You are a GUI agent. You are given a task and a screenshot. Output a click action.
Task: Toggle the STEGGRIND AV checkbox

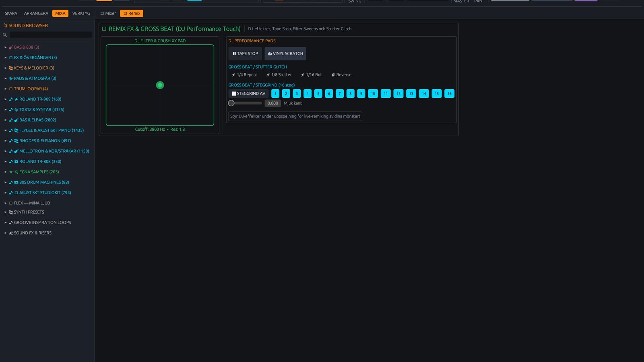coord(234,94)
